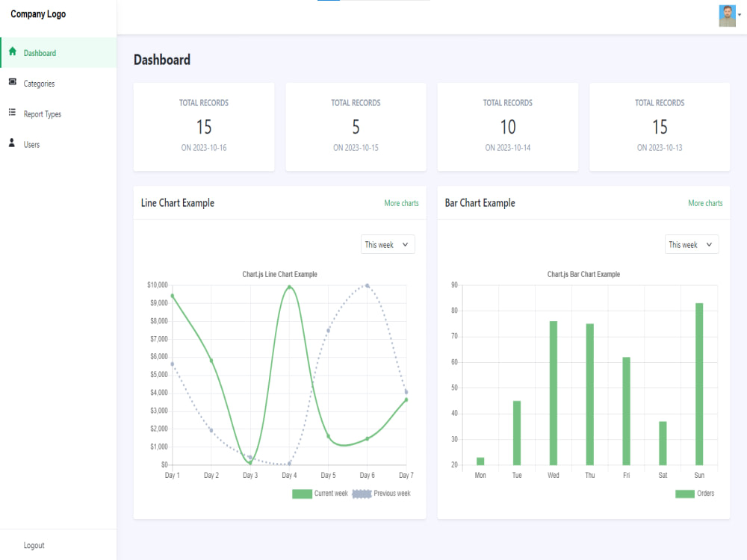747x560 pixels.
Task: Click the Company Logo
Action: [38, 14]
